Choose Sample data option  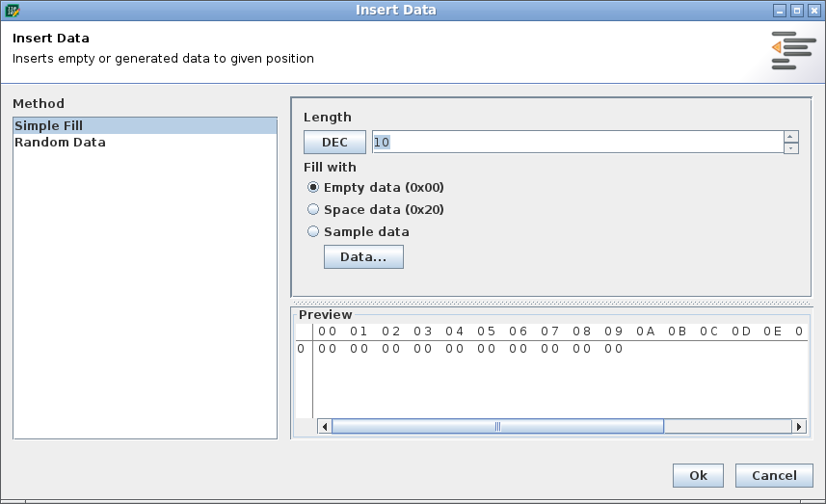coord(359,231)
